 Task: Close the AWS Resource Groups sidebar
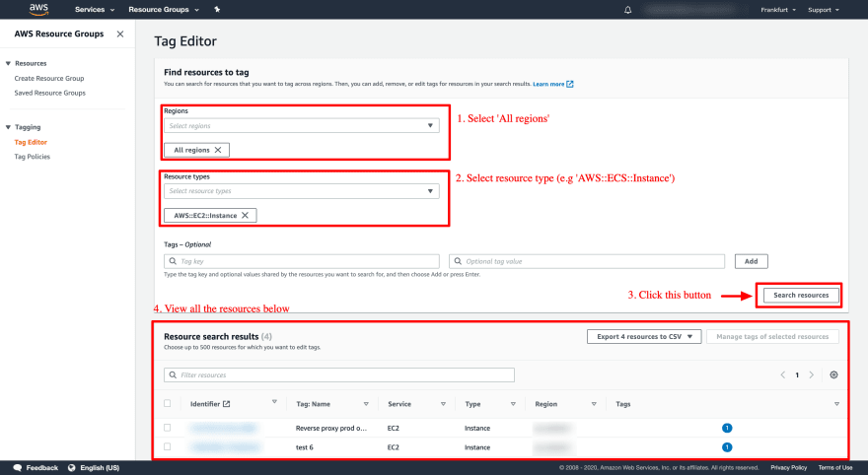coord(120,34)
